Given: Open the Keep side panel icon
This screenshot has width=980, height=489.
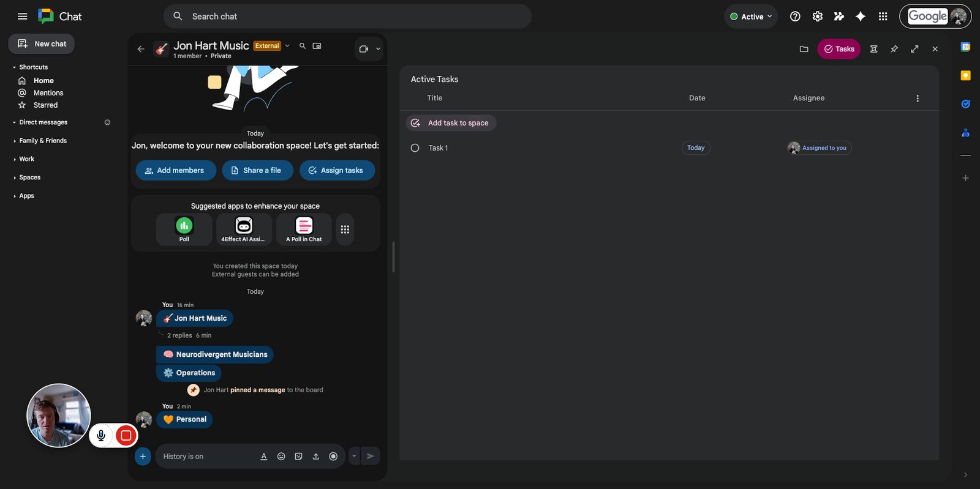Looking at the screenshot, I should pyautogui.click(x=965, y=75).
